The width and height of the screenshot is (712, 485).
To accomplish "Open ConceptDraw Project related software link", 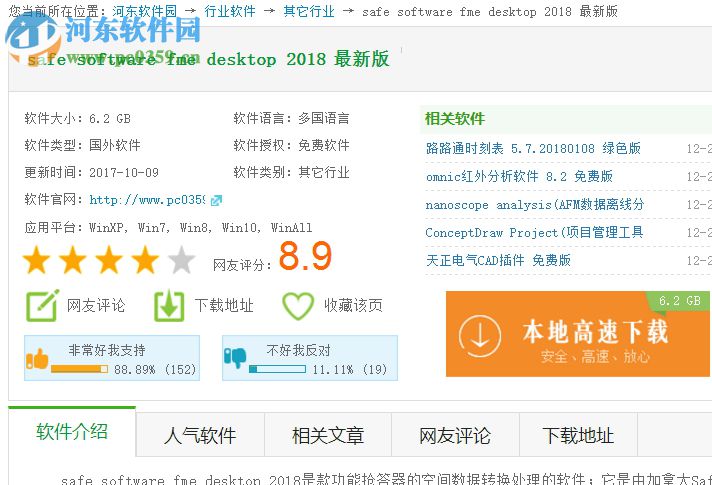I will tap(534, 233).
